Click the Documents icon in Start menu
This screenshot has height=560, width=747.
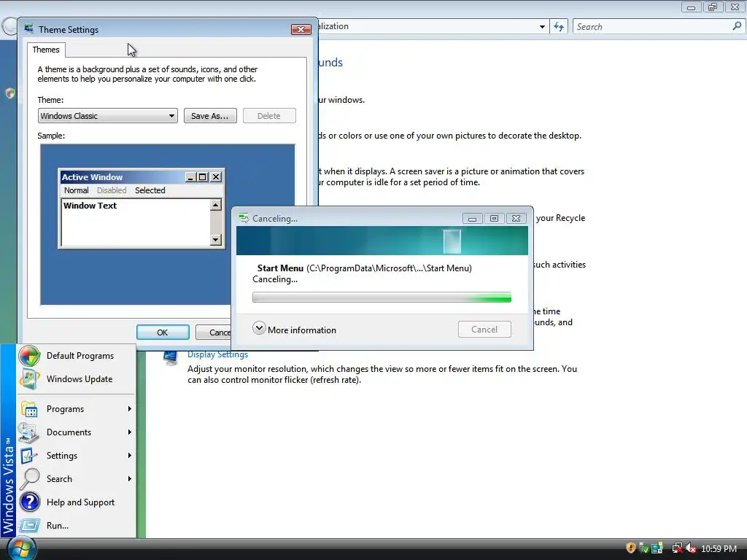coord(28,432)
